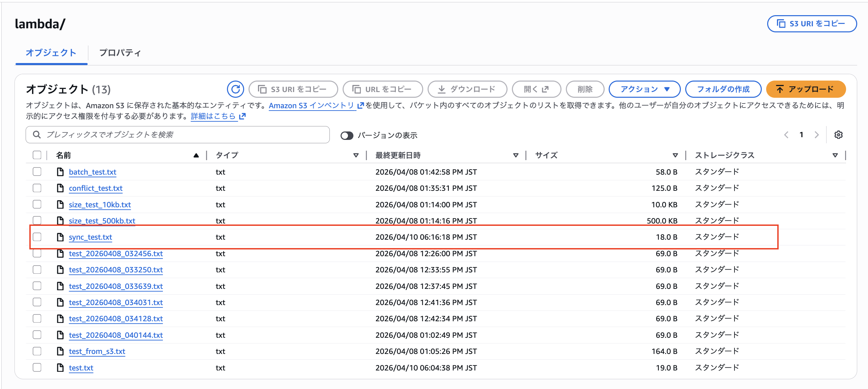Open the conflict_test.txt object link
This screenshot has width=868, height=389.
click(x=95, y=188)
